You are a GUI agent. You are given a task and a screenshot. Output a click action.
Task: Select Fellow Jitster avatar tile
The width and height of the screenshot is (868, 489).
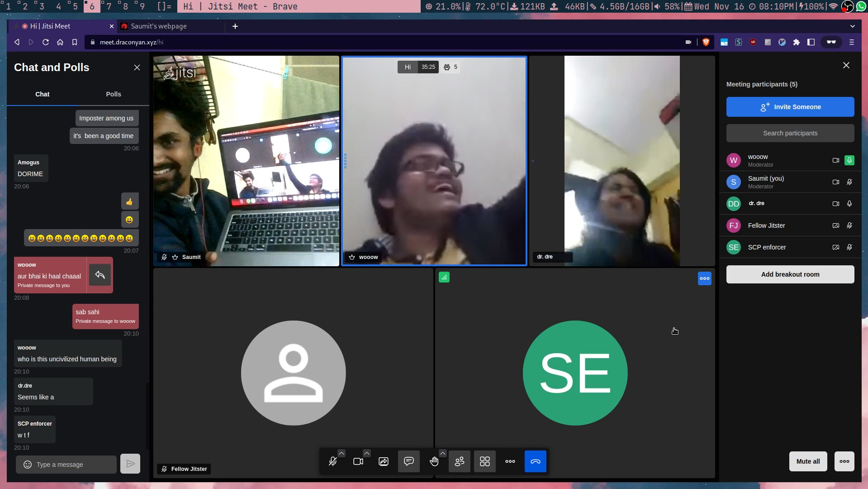click(x=293, y=373)
